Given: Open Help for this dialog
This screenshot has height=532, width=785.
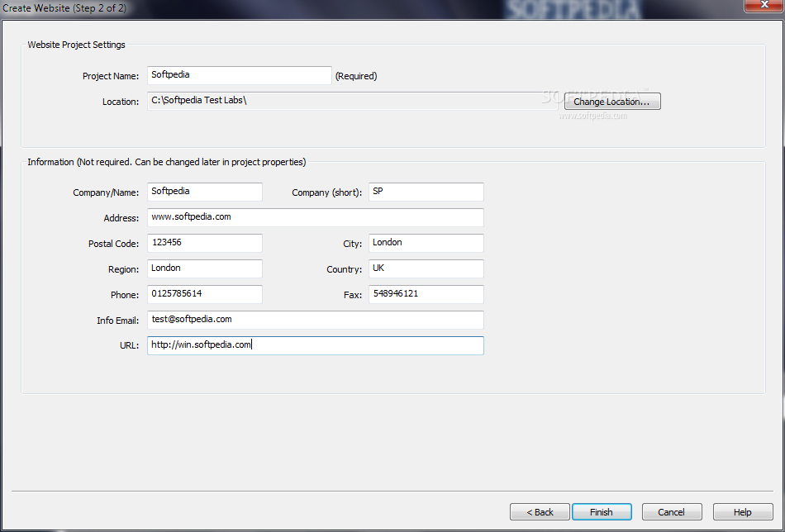Looking at the screenshot, I should coord(743,512).
